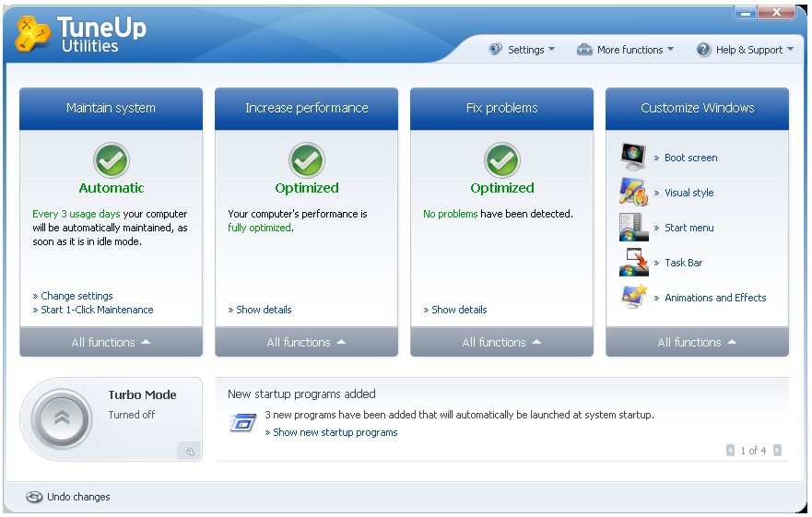Go to next notification in 1 of 4

pyautogui.click(x=777, y=450)
